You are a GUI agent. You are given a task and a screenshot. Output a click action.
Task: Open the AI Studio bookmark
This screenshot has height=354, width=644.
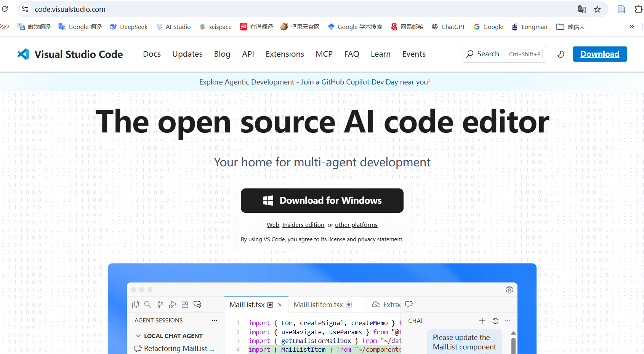[173, 27]
